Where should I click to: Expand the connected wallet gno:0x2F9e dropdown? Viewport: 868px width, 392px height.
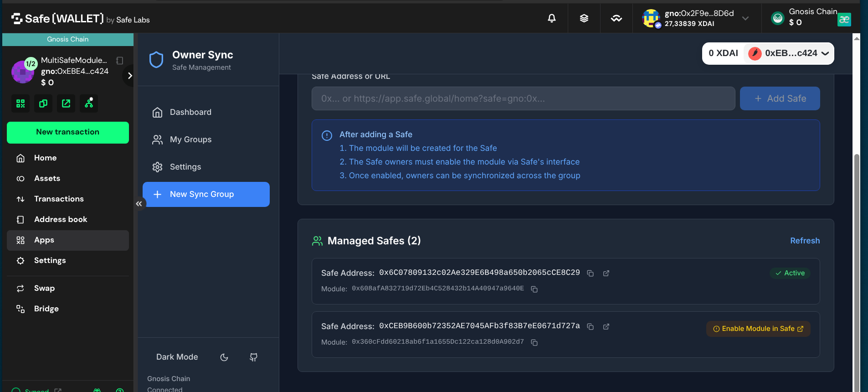point(745,18)
